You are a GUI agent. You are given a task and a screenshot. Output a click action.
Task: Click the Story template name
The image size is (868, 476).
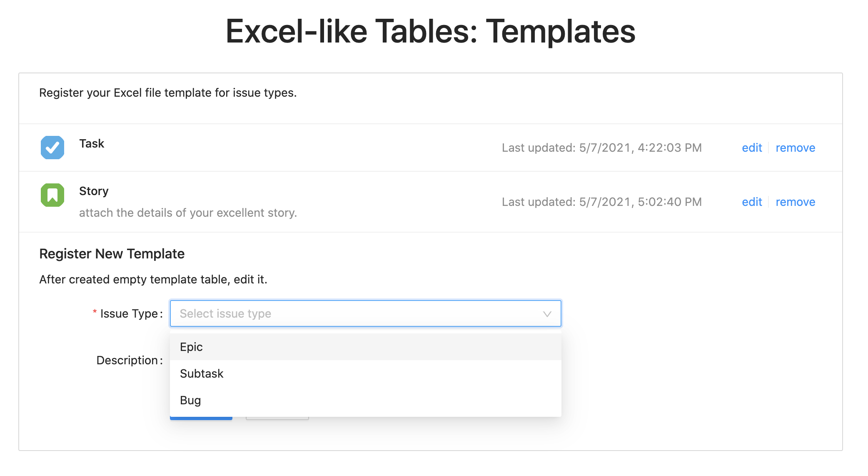click(94, 191)
